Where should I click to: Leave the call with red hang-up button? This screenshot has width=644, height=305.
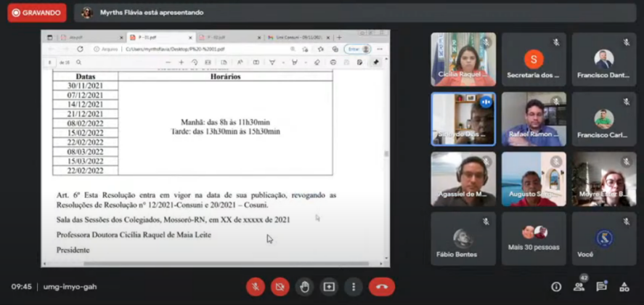(x=382, y=287)
